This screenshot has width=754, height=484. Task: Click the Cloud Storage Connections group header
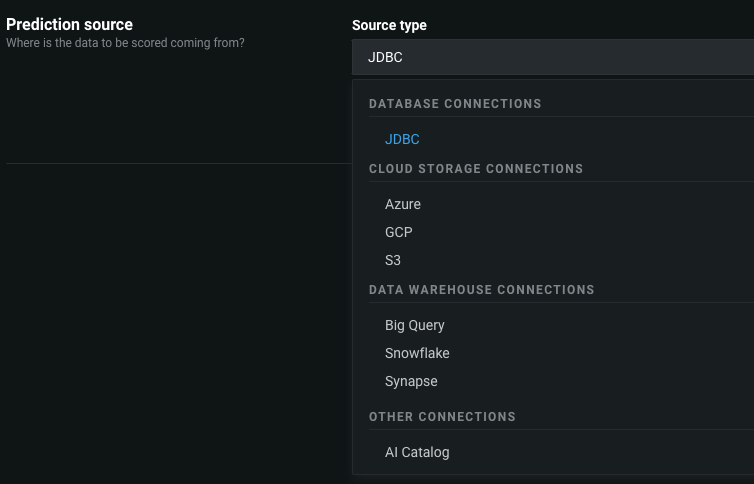pyautogui.click(x=476, y=169)
